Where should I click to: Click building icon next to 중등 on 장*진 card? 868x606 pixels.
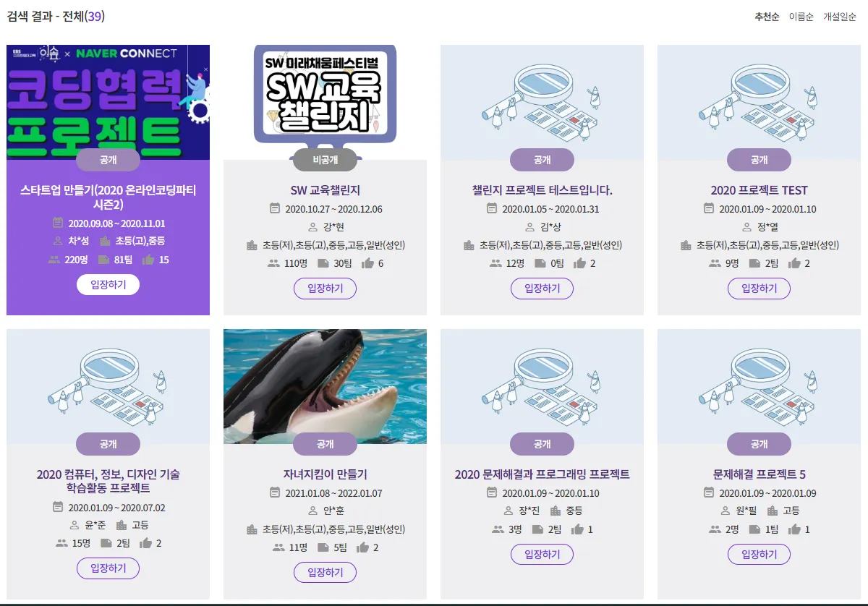point(555,511)
